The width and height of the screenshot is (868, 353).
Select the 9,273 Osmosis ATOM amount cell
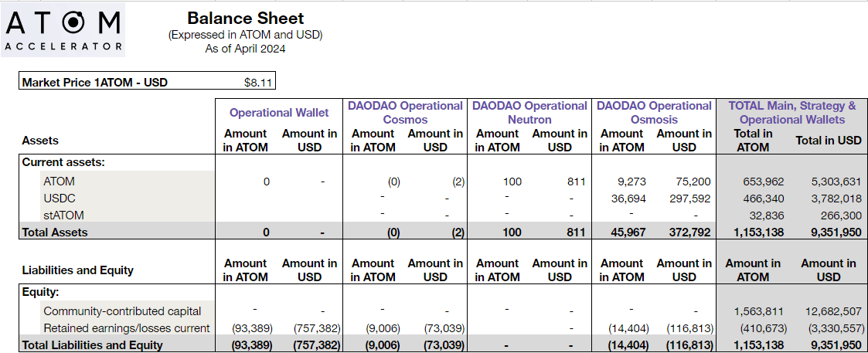click(x=631, y=182)
